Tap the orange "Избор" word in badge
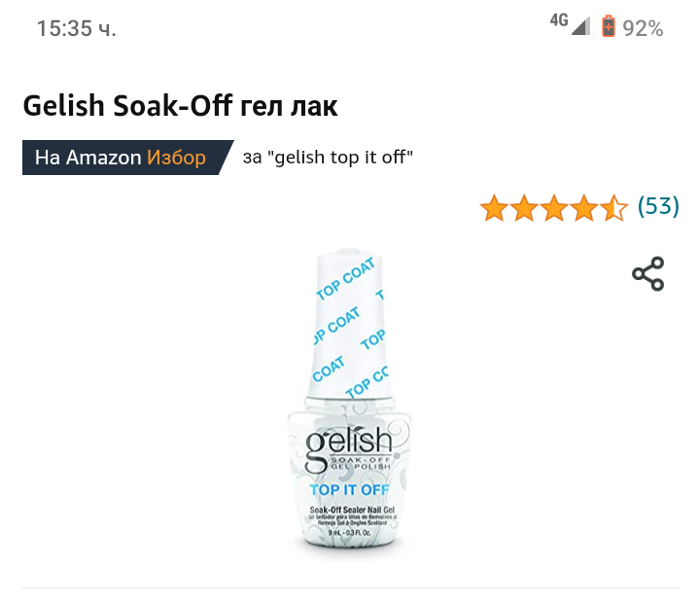The image size is (700, 602). 176,158
